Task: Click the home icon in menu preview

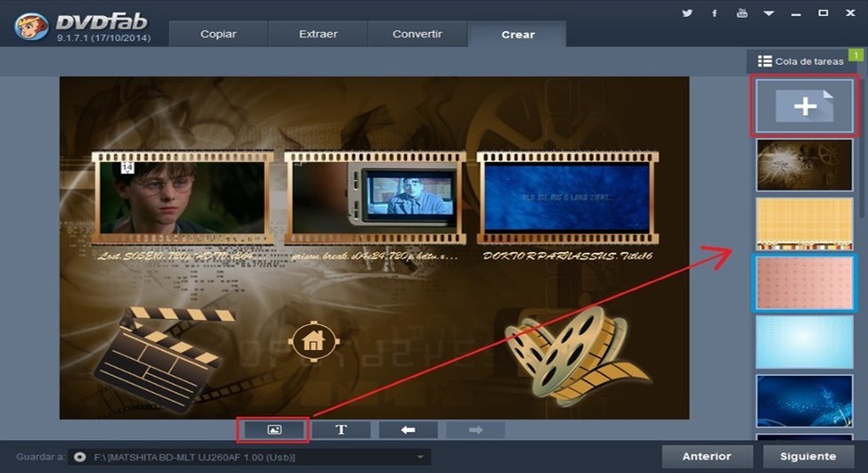Action: [x=313, y=341]
